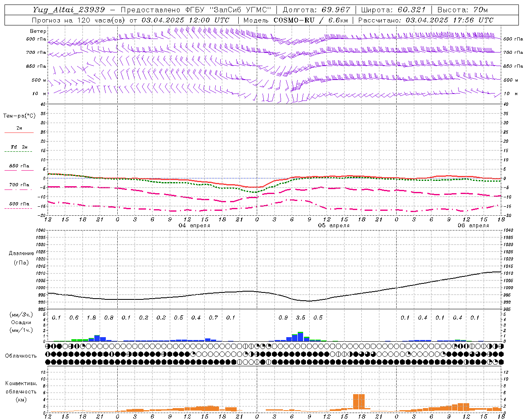Select the 'Широта: 60.321' latitude value
525x420 pixels.
[x=393, y=10]
